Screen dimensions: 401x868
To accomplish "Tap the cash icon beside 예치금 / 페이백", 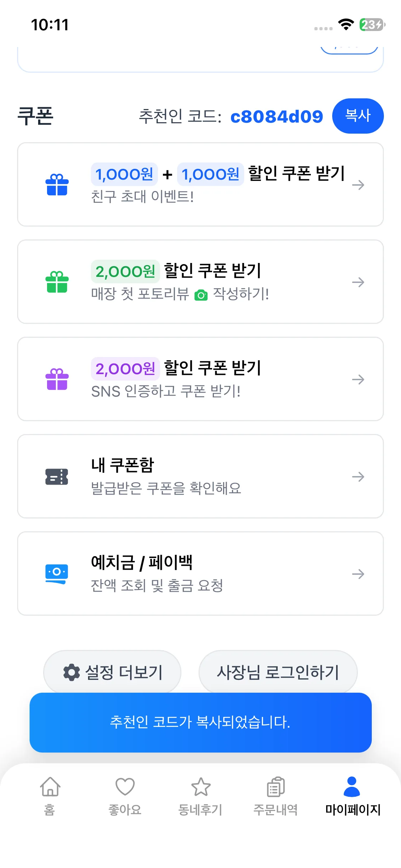I will coord(57,574).
